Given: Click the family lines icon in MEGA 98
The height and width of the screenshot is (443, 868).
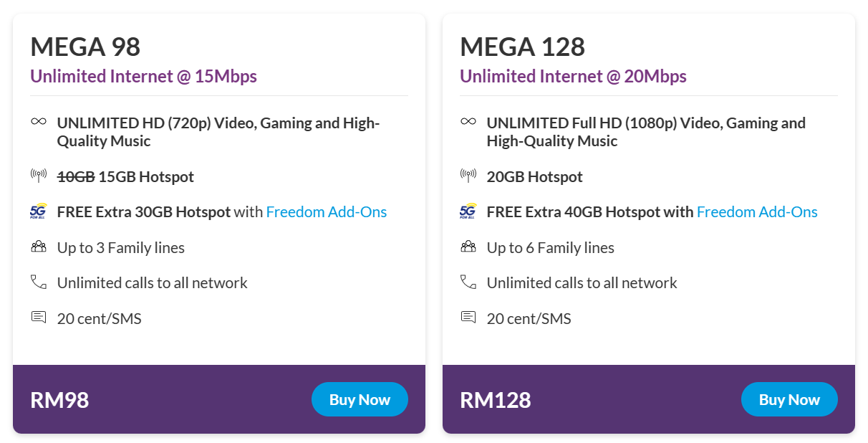Looking at the screenshot, I should pos(39,247).
